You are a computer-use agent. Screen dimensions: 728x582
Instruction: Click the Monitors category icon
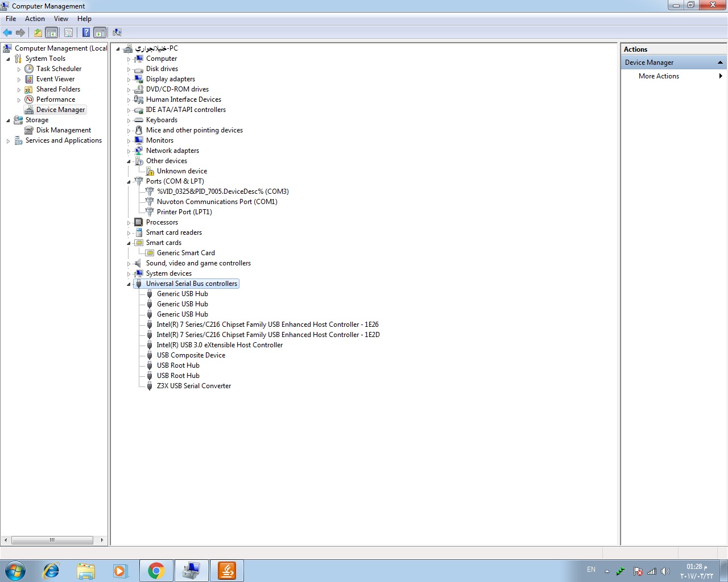(x=139, y=140)
